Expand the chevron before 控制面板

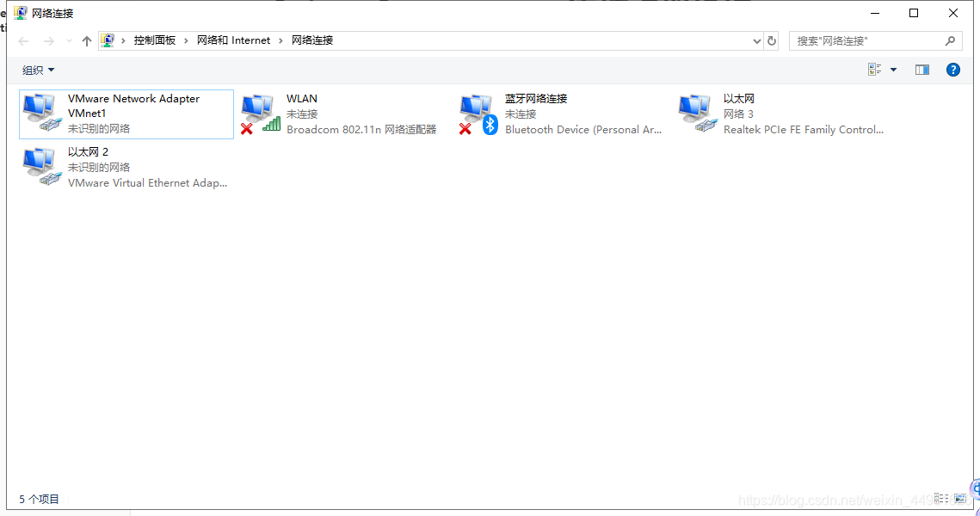coord(123,40)
